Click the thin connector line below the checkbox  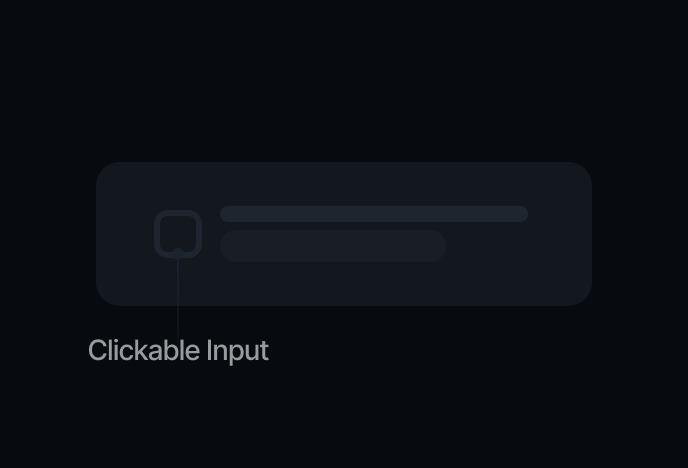[178, 300]
